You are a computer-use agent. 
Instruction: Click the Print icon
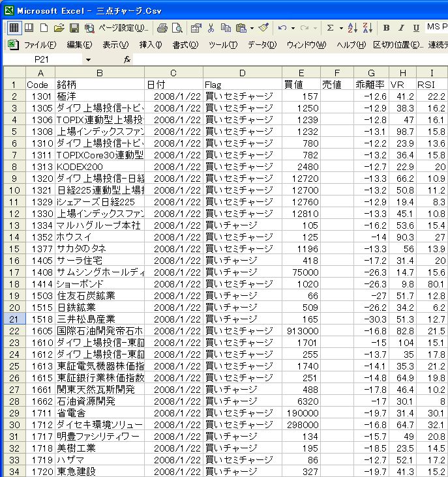[162, 28]
